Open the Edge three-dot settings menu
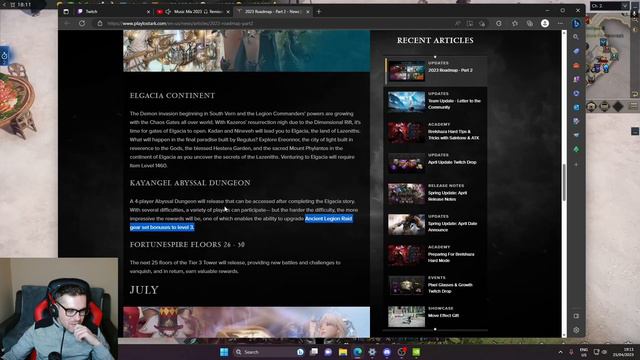Viewport: 640px width, 360px height. pos(560,24)
